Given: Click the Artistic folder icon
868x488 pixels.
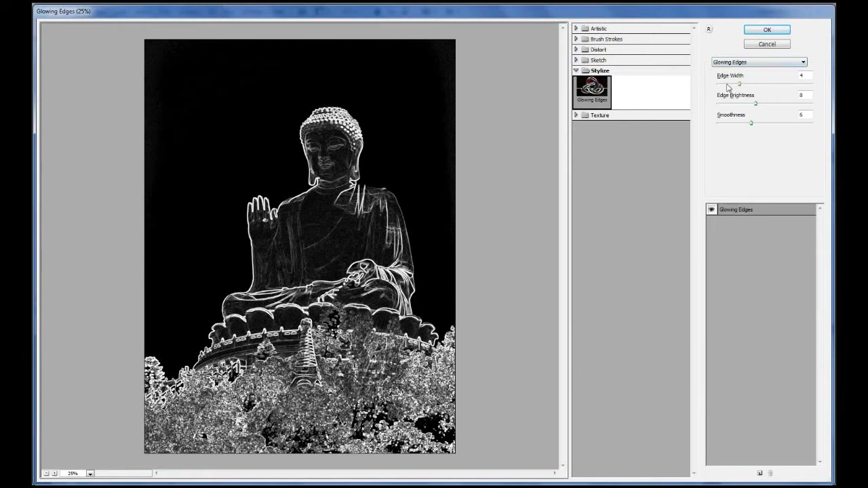Looking at the screenshot, I should 585,28.
